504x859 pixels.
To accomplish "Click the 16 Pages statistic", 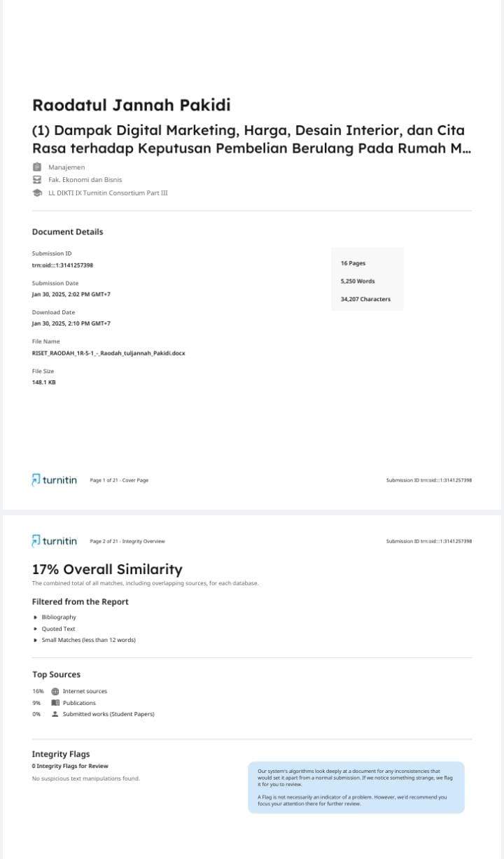I will (x=353, y=263).
